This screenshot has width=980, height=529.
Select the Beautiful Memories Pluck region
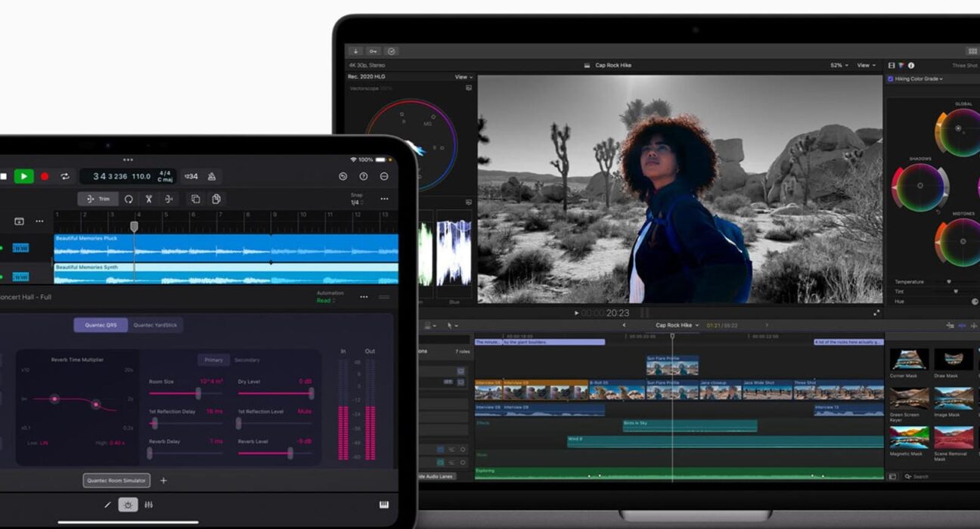[226, 247]
